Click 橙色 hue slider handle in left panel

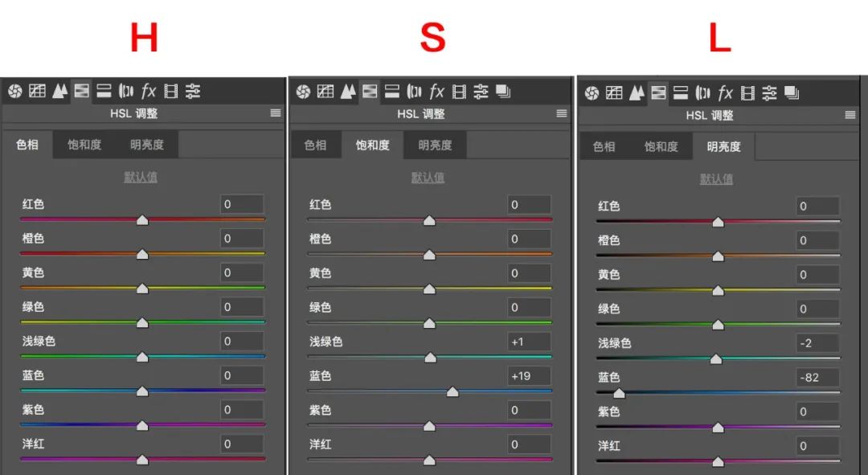(x=142, y=254)
